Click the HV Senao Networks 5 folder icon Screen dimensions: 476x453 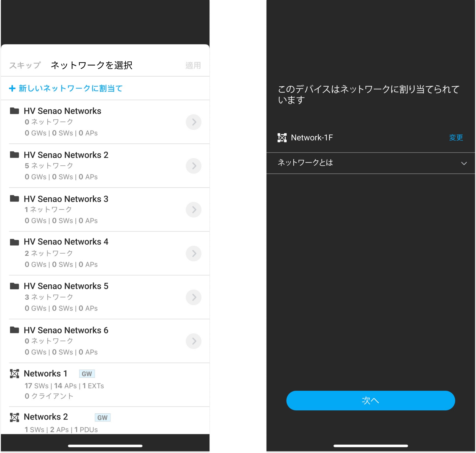coord(15,286)
